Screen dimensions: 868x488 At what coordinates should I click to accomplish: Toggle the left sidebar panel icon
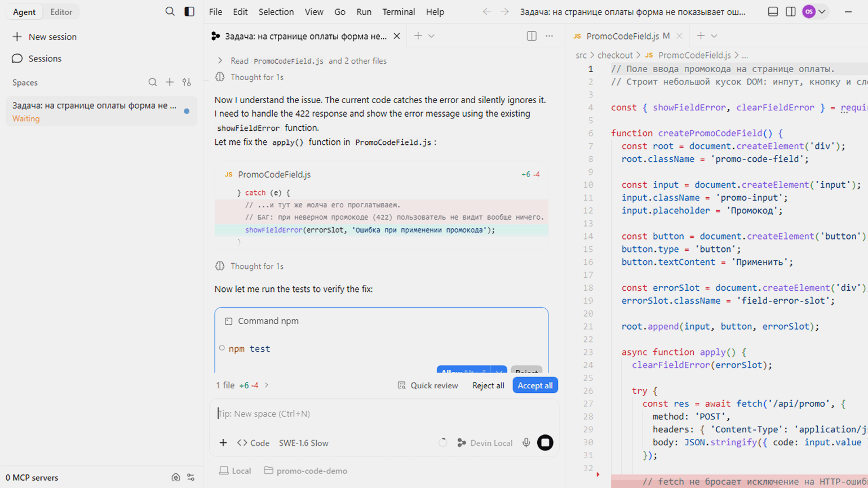[189, 11]
